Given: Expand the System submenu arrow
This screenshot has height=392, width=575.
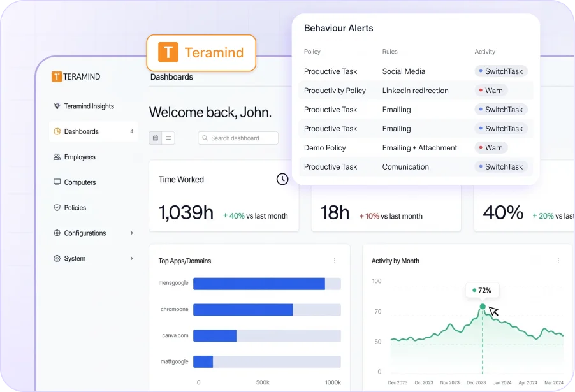Looking at the screenshot, I should click(132, 258).
